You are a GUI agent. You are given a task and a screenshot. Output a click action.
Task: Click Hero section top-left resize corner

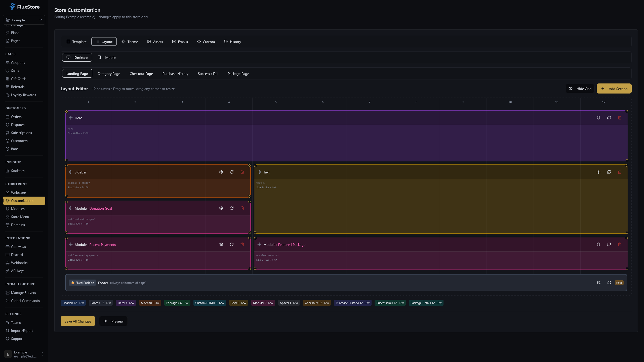[66, 111]
